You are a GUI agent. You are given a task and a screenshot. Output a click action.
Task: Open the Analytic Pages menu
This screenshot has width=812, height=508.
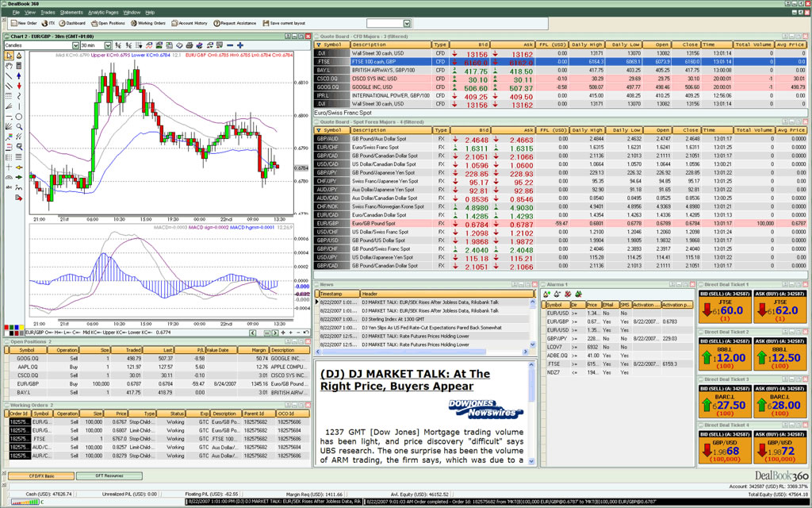(x=103, y=12)
